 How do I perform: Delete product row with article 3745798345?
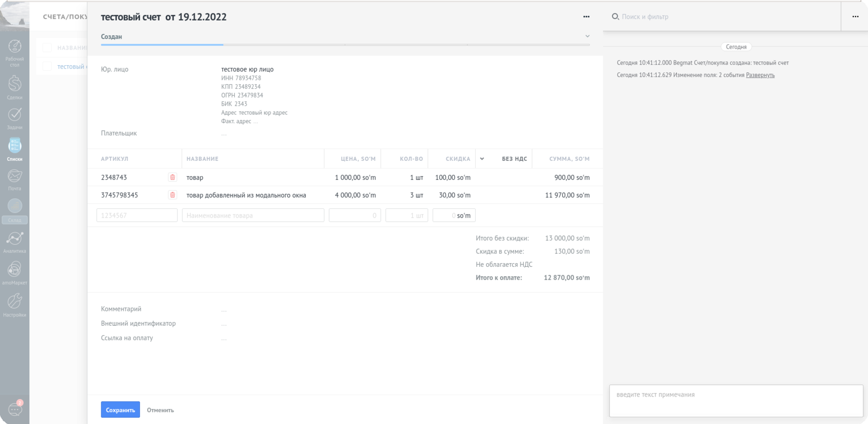[x=173, y=195]
